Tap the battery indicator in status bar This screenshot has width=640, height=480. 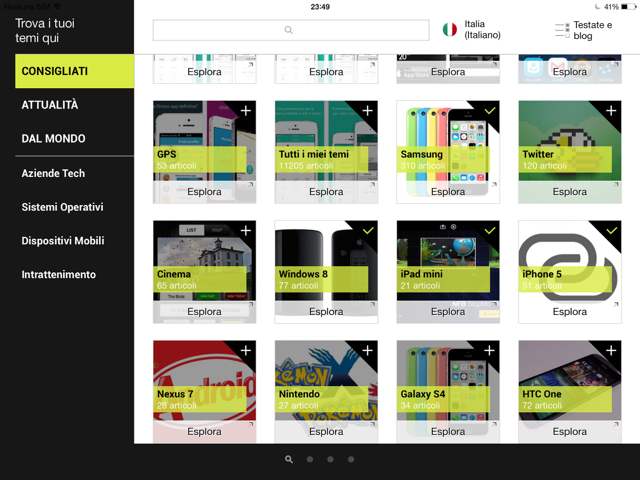coord(629,7)
